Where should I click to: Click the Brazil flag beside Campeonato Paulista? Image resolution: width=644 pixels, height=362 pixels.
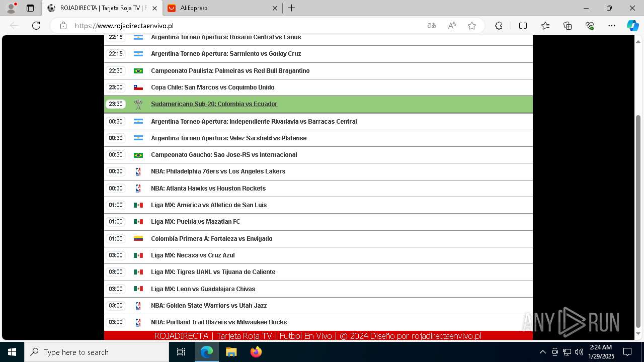click(138, 71)
